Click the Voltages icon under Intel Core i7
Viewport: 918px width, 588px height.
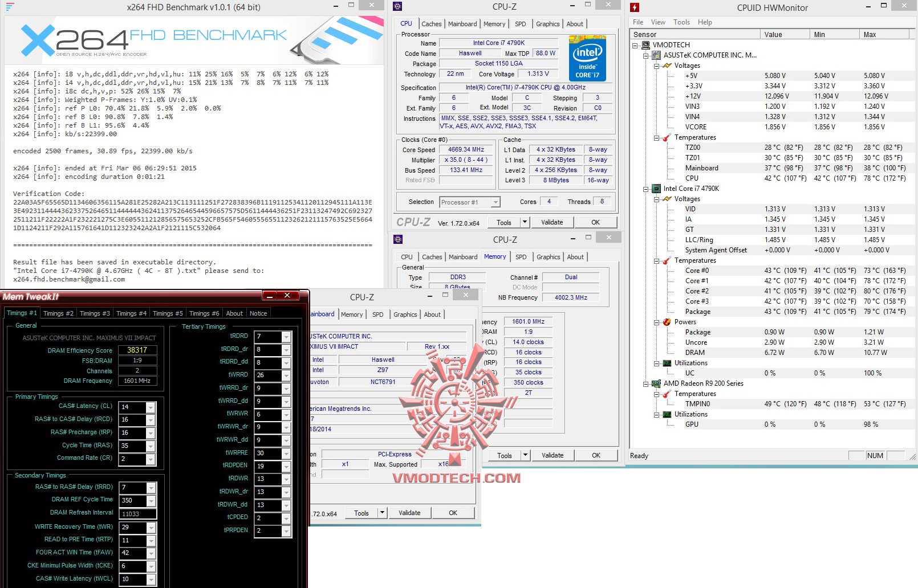pyautogui.click(x=667, y=199)
